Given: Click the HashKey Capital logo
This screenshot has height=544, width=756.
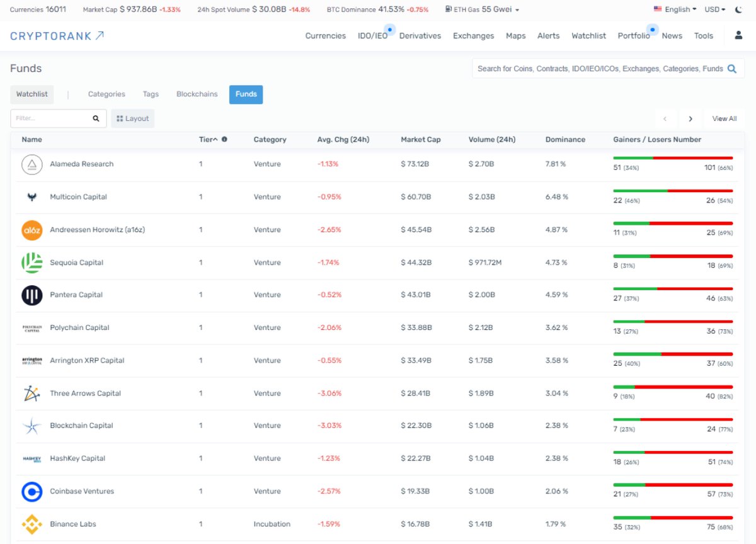Looking at the screenshot, I should [x=31, y=459].
